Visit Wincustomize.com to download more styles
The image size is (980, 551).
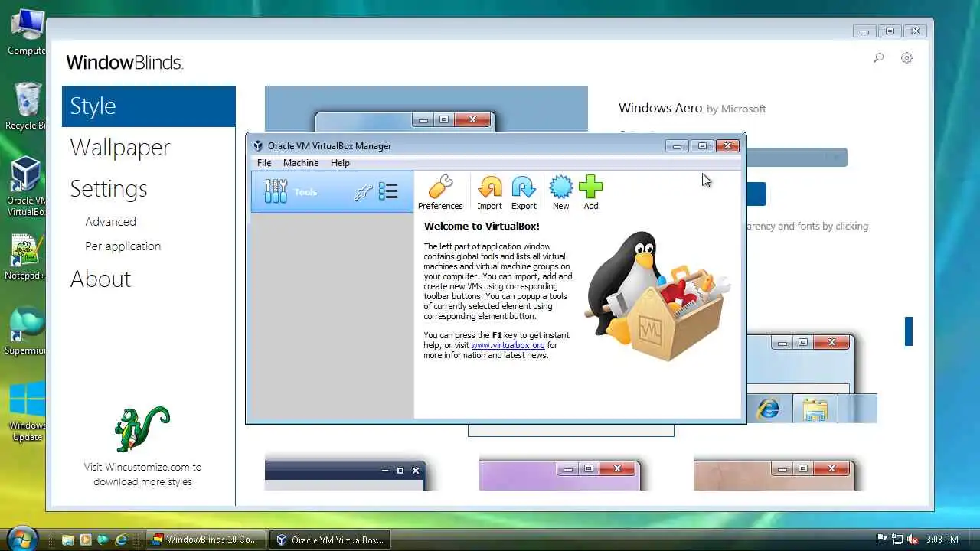coord(142,474)
